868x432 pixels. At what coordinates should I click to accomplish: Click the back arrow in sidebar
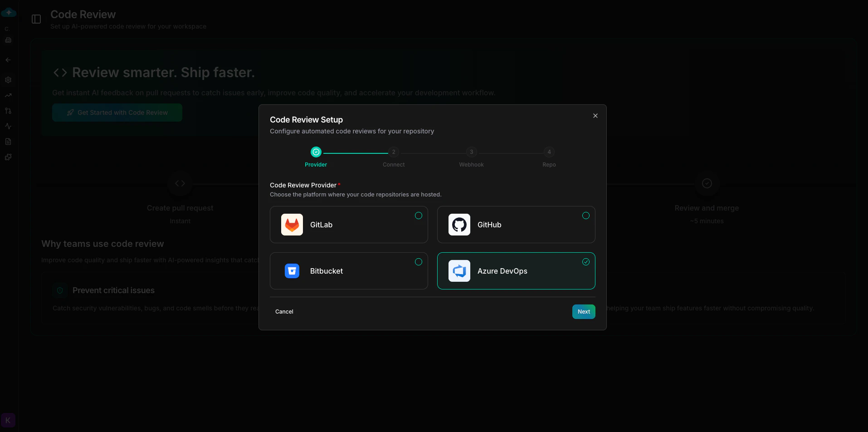click(8, 60)
